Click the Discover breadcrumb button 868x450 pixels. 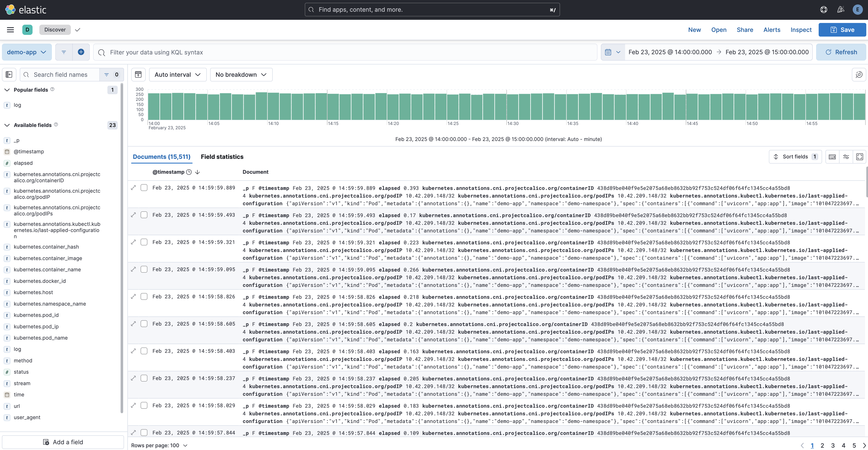click(x=55, y=30)
